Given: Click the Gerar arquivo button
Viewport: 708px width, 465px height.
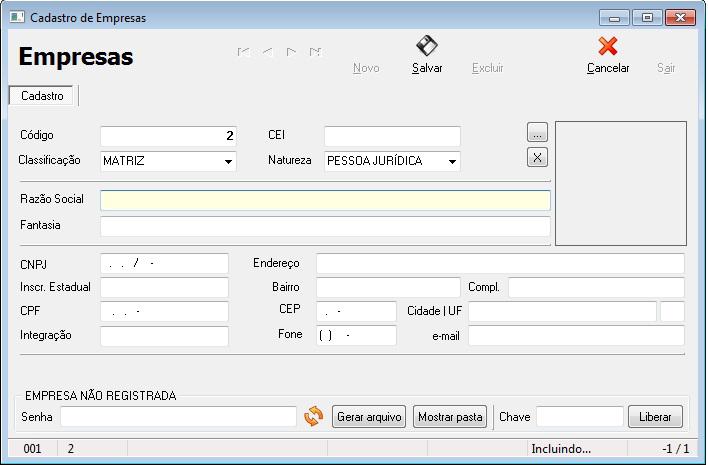Looking at the screenshot, I should click(370, 417).
